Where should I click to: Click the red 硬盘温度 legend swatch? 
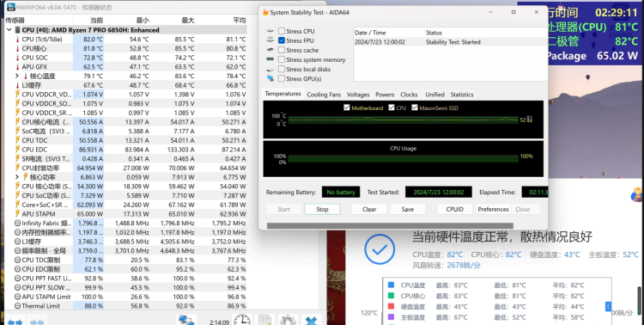point(391,306)
